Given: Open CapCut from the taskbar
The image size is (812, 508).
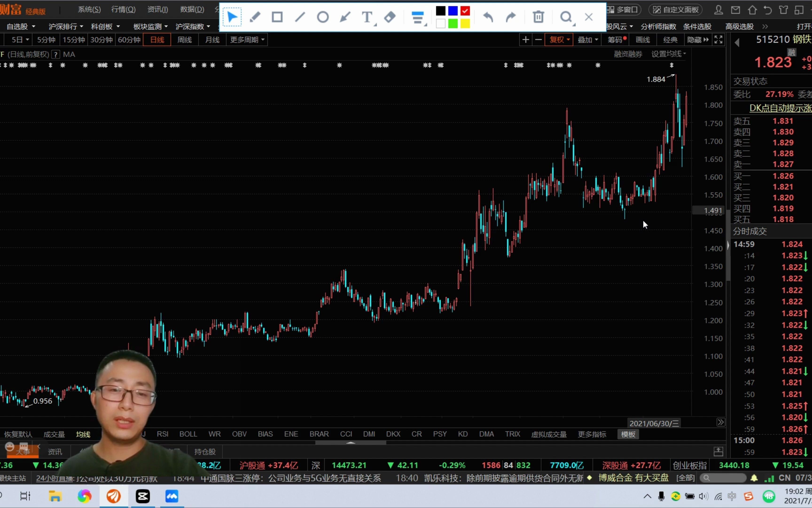Looking at the screenshot, I should click(143, 496).
